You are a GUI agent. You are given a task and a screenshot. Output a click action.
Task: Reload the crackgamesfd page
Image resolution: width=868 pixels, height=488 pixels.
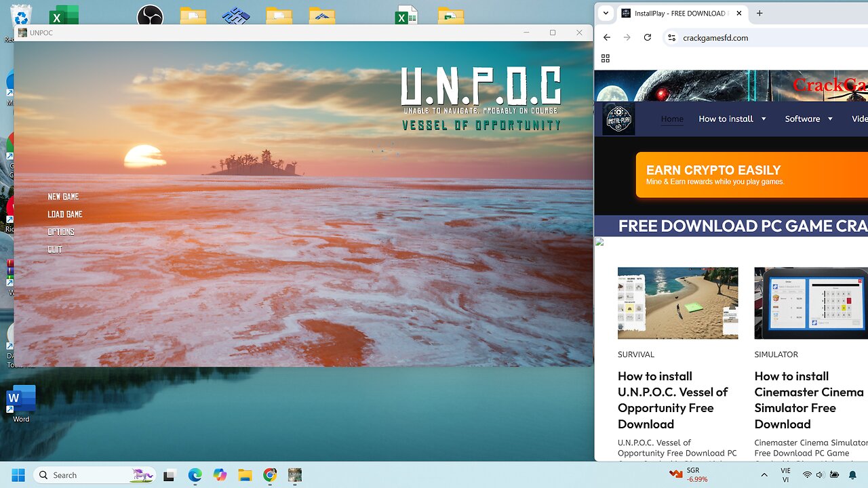tap(648, 37)
